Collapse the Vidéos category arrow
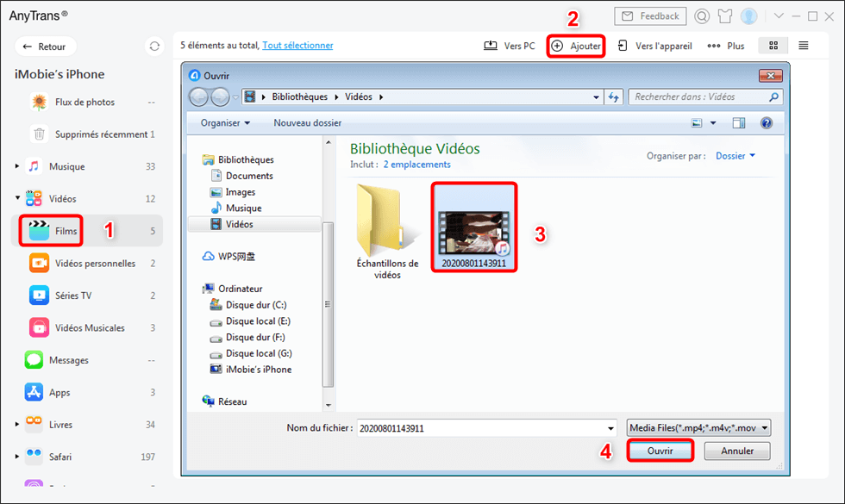845x504 pixels. pos(17,198)
